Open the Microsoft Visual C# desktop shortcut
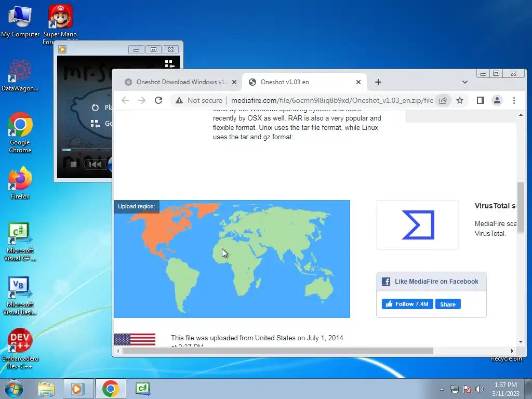The width and height of the screenshot is (532, 399). click(20, 242)
